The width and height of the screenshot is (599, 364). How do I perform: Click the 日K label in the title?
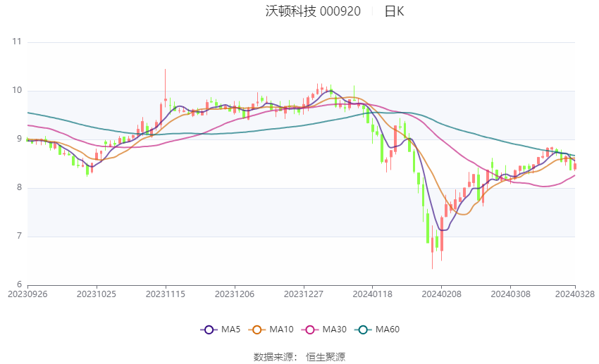(394, 11)
